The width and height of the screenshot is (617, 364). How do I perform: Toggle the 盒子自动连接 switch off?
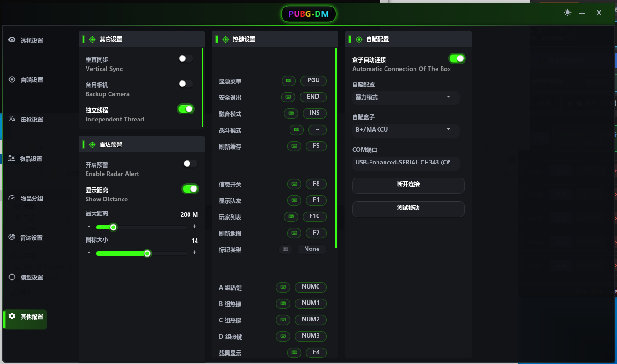click(457, 58)
